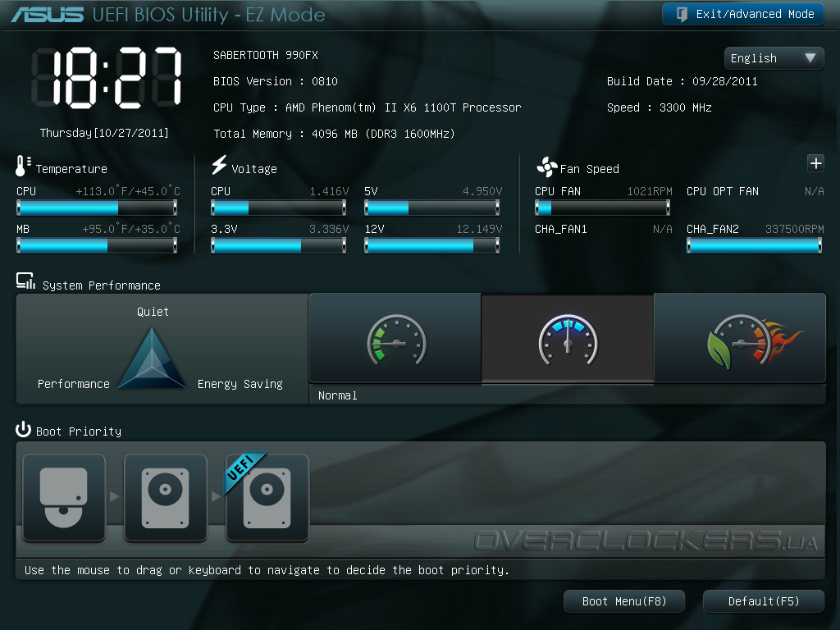The height and width of the screenshot is (630, 840).
Task: Select the non-UEFI hard disk boot device
Action: [x=166, y=498]
